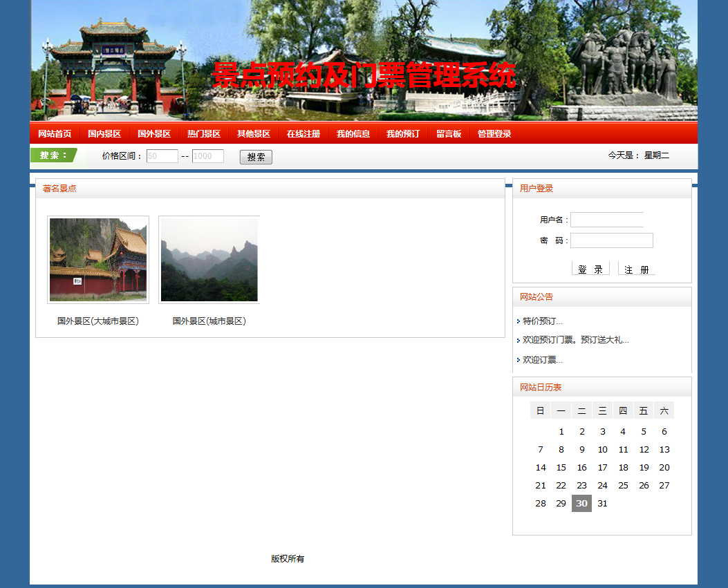Open the 网站首页 menu item

(x=55, y=133)
